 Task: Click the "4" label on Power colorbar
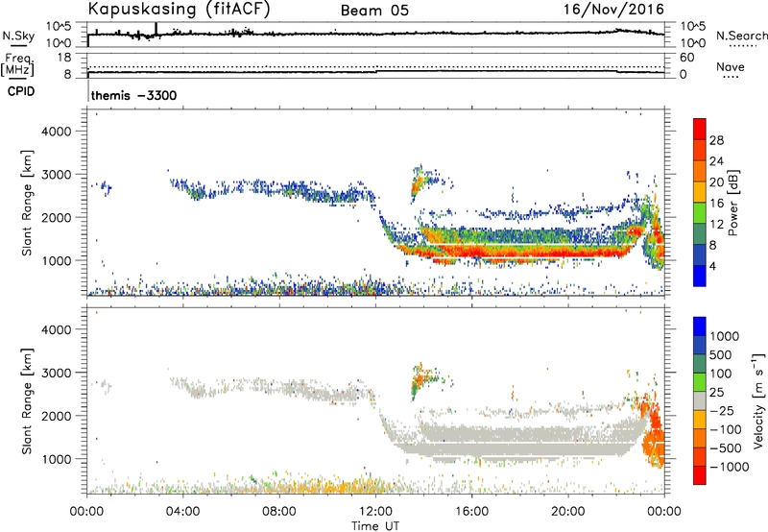tap(713, 266)
